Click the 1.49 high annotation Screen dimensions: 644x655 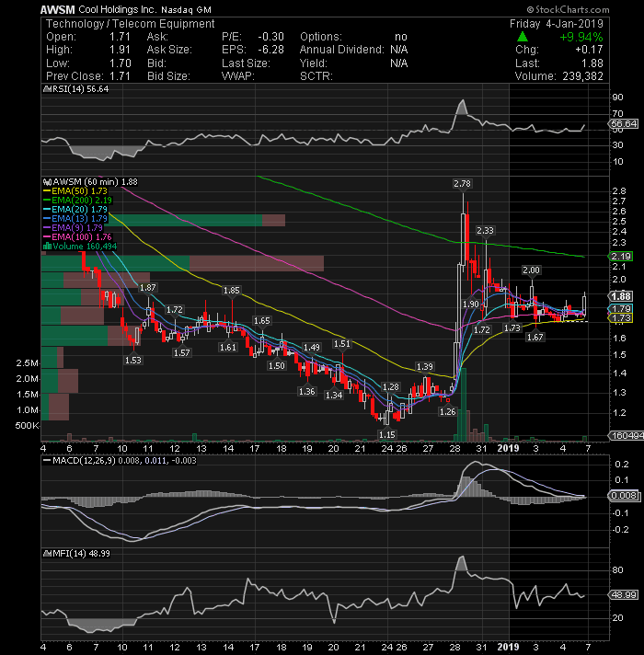click(x=312, y=348)
